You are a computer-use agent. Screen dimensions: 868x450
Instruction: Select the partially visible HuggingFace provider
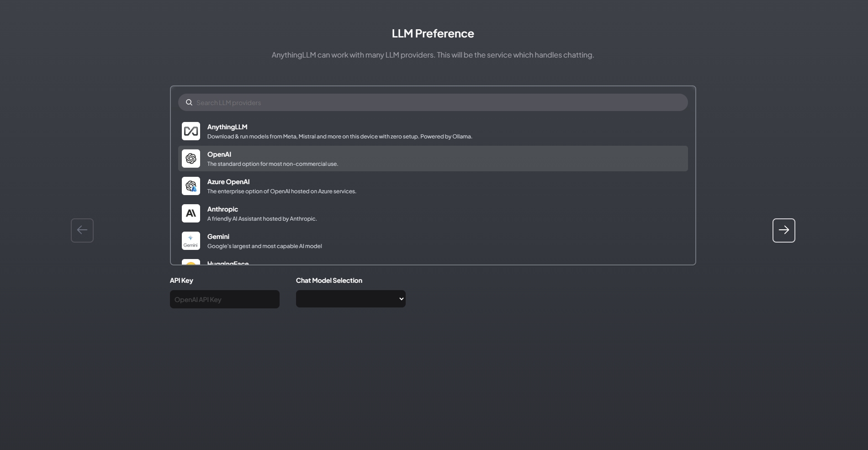pos(228,263)
